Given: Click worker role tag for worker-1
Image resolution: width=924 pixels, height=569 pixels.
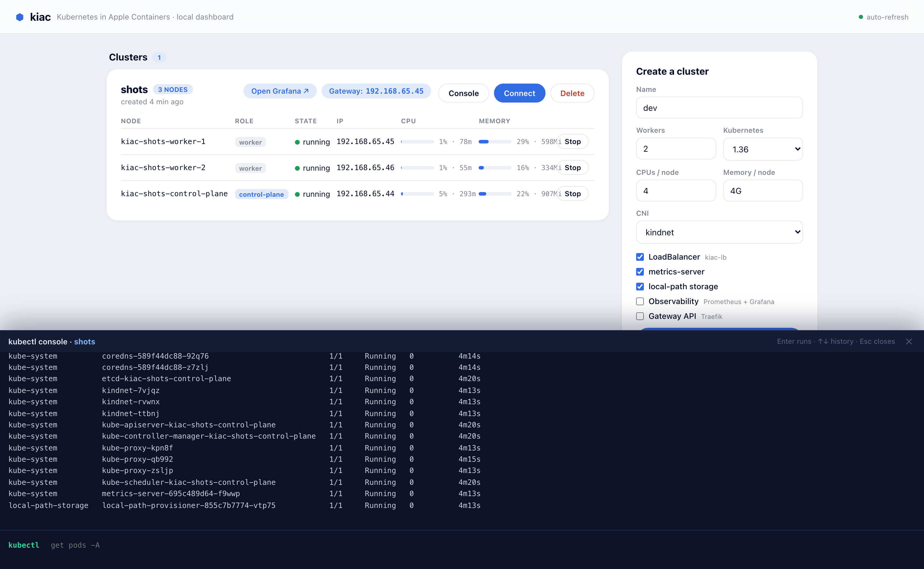Looking at the screenshot, I should click(x=251, y=142).
